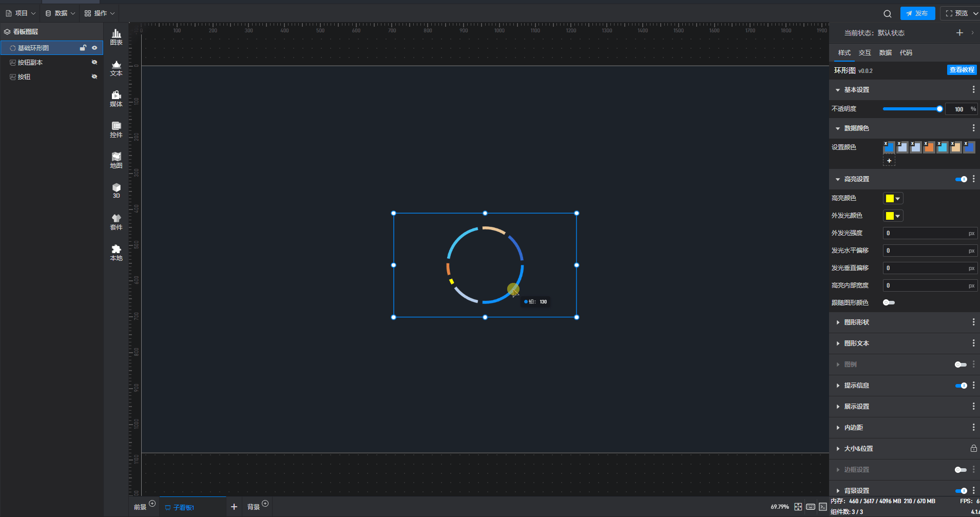Click the search magnifier icon
Image resolution: width=980 pixels, height=517 pixels.
pos(887,14)
